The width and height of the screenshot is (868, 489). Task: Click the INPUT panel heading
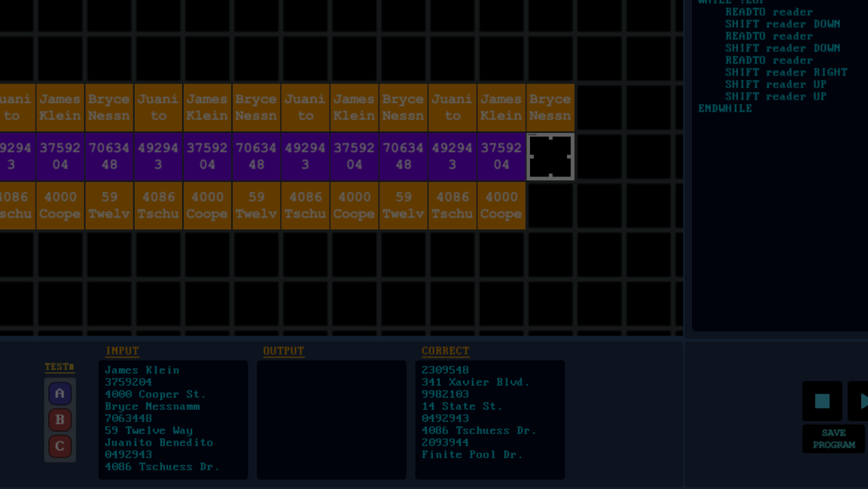coord(122,351)
